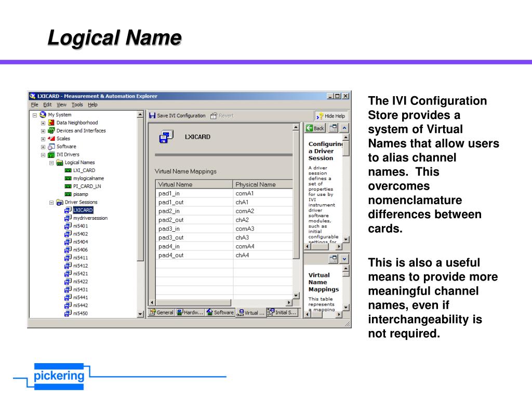
Task: Select the pad2_out virtual name cell
Action: [194, 220]
